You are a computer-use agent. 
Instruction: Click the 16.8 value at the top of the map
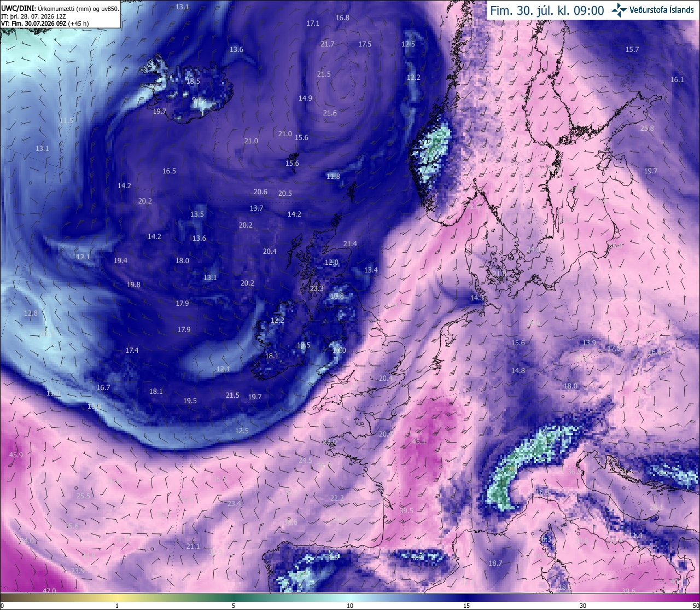tap(342, 18)
